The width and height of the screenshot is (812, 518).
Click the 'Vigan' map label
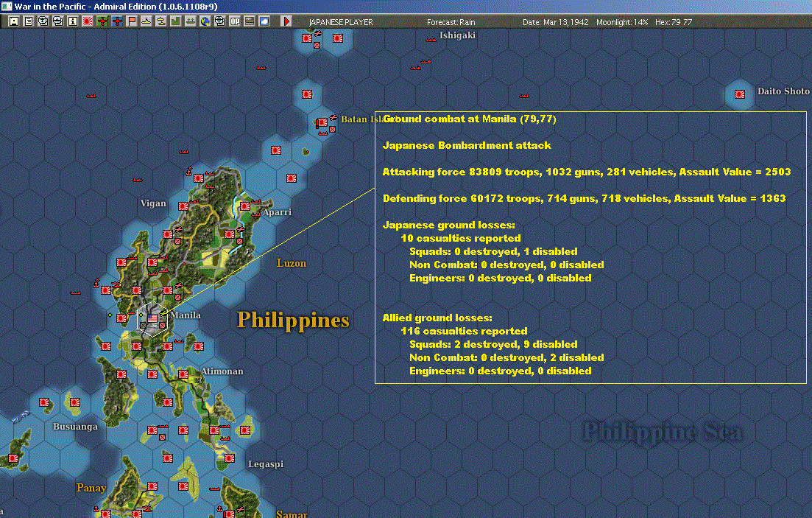point(153,203)
